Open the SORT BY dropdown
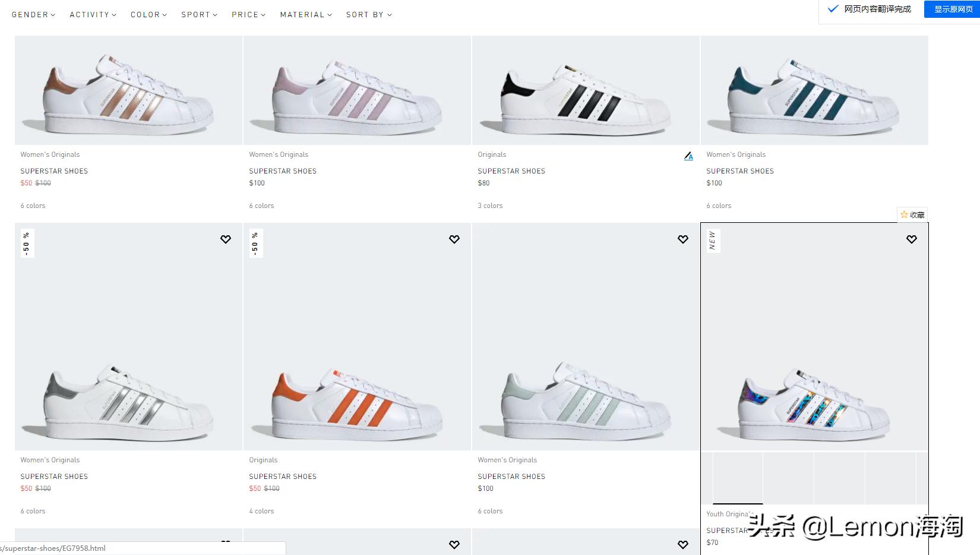The height and width of the screenshot is (555, 980). (368, 14)
